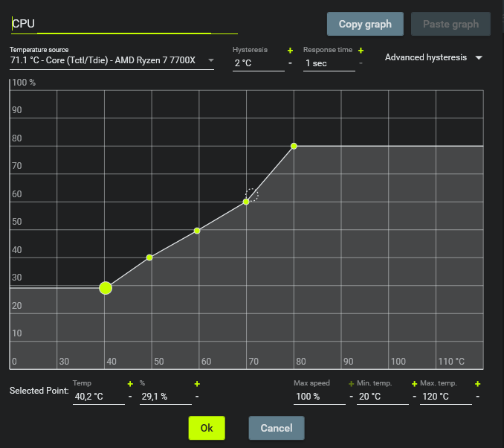Decrease Selected Point Temp with minus
This screenshot has width=504, height=448.
(130, 397)
